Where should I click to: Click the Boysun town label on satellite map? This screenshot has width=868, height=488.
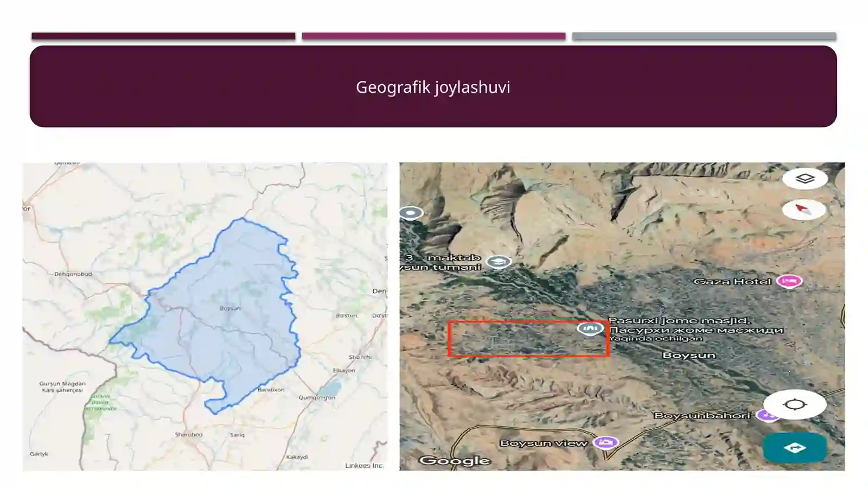689,356
